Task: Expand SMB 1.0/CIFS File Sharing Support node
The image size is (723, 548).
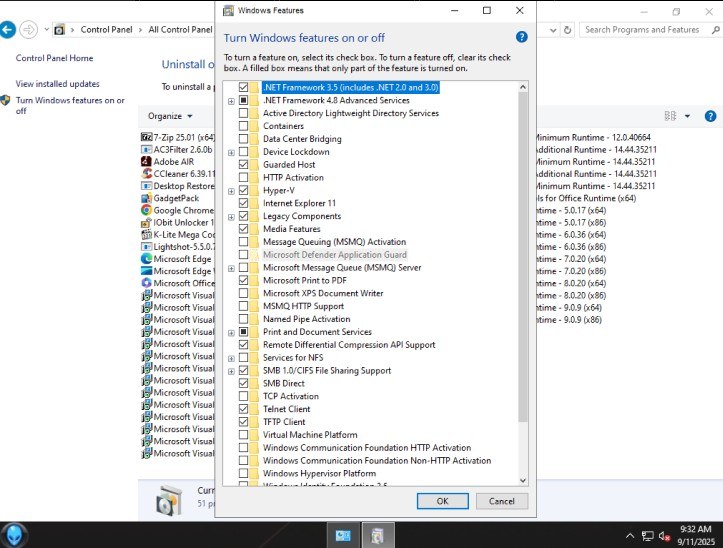Action: click(231, 371)
